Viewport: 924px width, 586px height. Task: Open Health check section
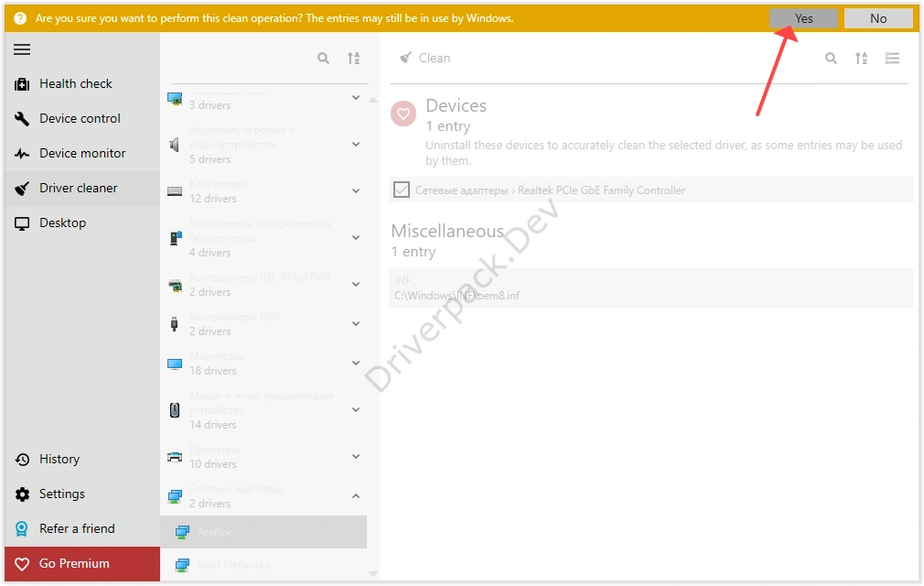click(82, 83)
